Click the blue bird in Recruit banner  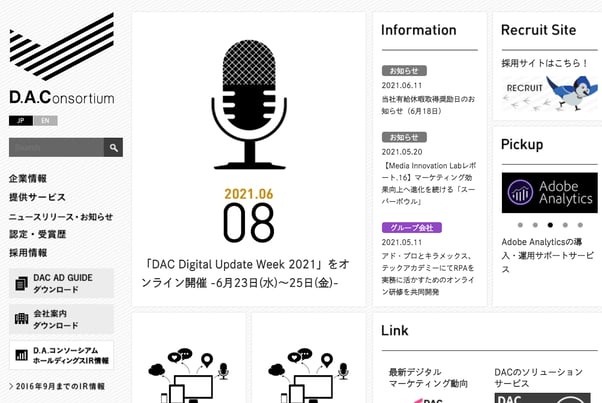click(x=571, y=92)
